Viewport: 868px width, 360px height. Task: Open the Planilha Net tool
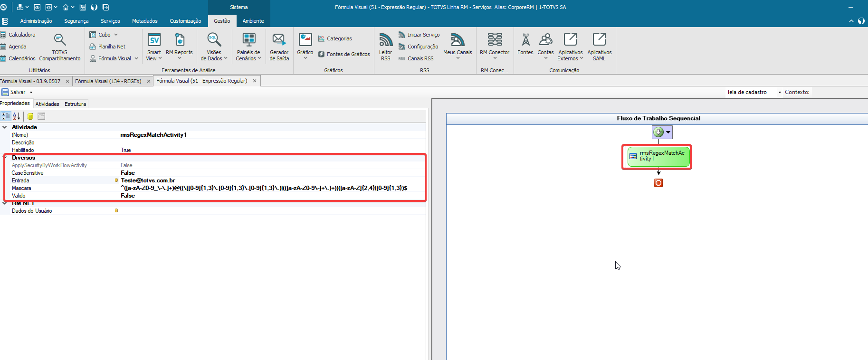107,47
